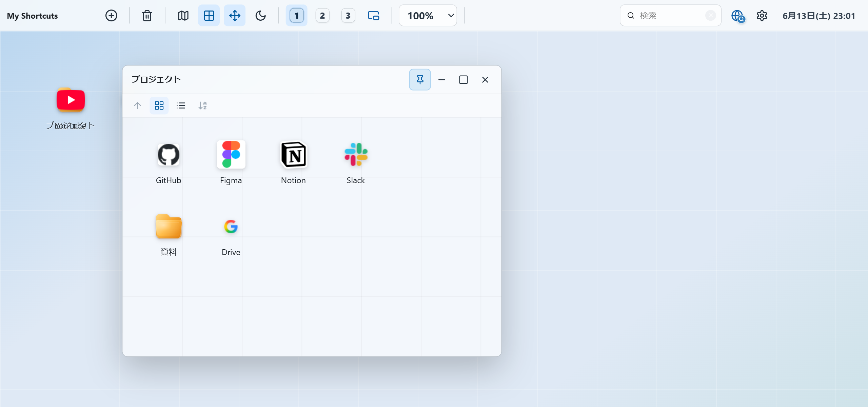Click the trash delete icon
868x407 pixels.
click(147, 16)
